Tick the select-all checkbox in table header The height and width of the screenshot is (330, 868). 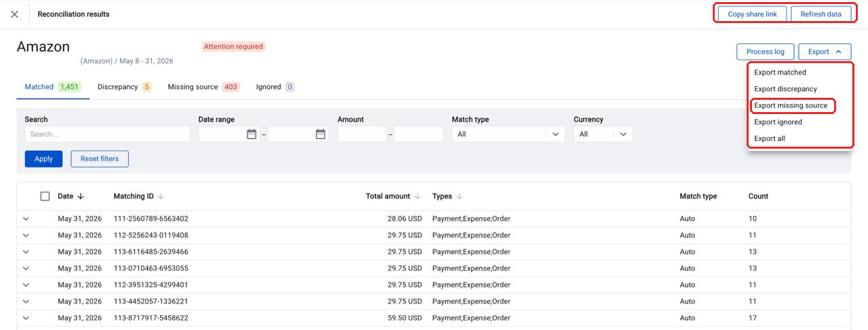[45, 196]
